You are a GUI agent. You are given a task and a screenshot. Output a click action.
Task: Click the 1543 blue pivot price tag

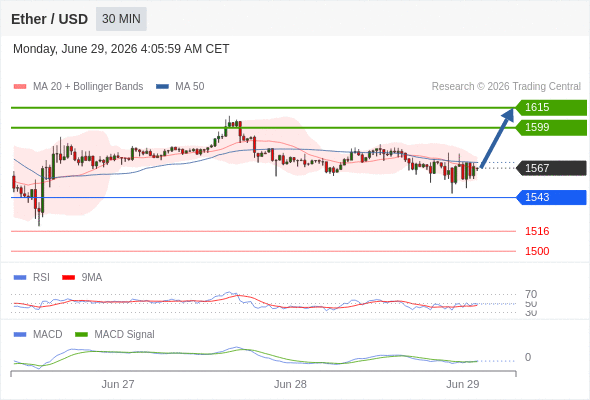coord(551,197)
